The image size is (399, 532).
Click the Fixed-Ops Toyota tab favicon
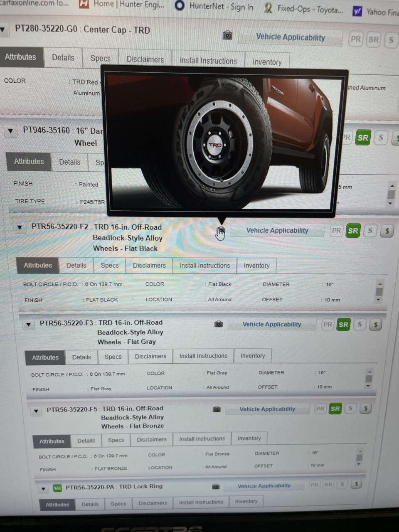click(x=268, y=8)
